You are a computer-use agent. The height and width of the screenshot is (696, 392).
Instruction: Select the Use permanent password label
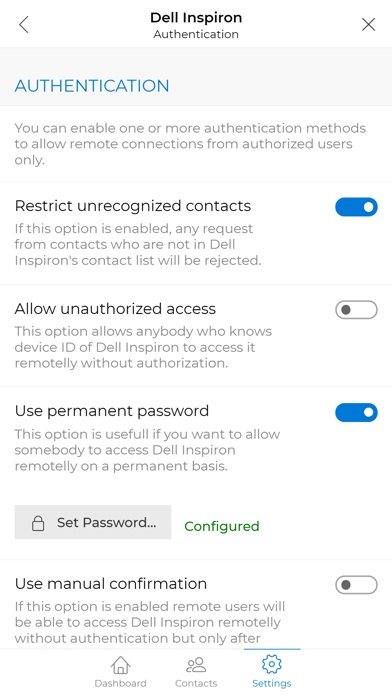tap(112, 411)
